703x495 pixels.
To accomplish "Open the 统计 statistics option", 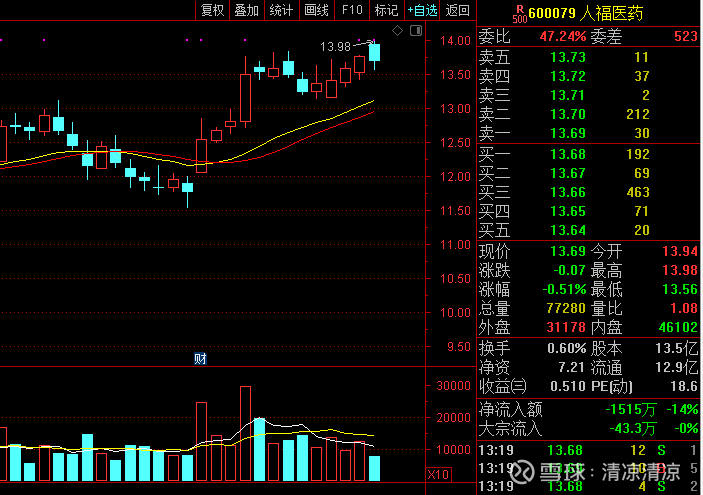I will coord(281,10).
